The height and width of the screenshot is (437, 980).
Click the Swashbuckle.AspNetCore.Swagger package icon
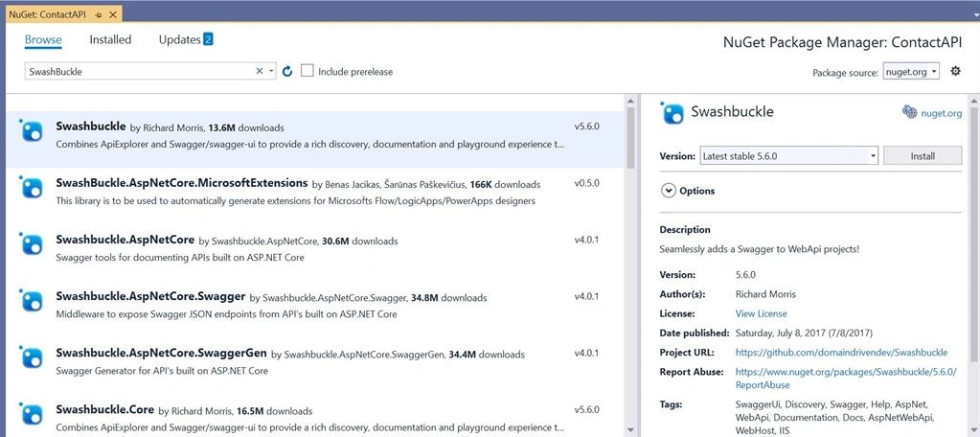click(x=32, y=301)
